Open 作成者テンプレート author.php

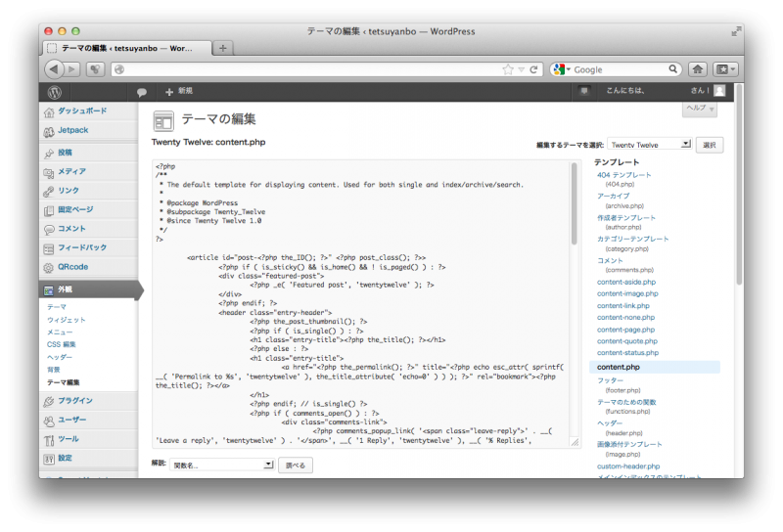626,218
